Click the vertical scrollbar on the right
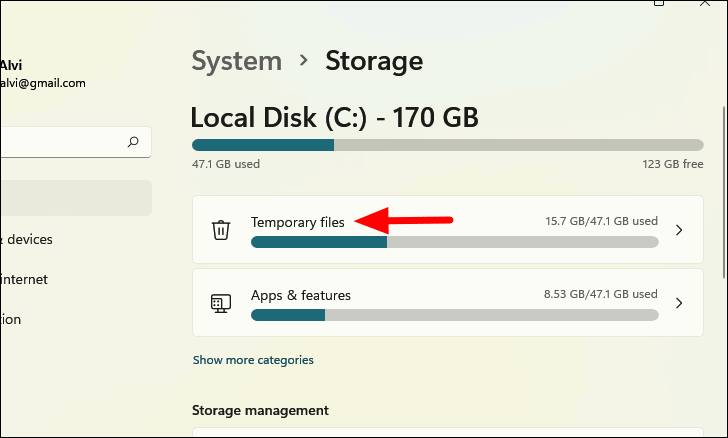The width and height of the screenshot is (728, 438). pos(723,180)
